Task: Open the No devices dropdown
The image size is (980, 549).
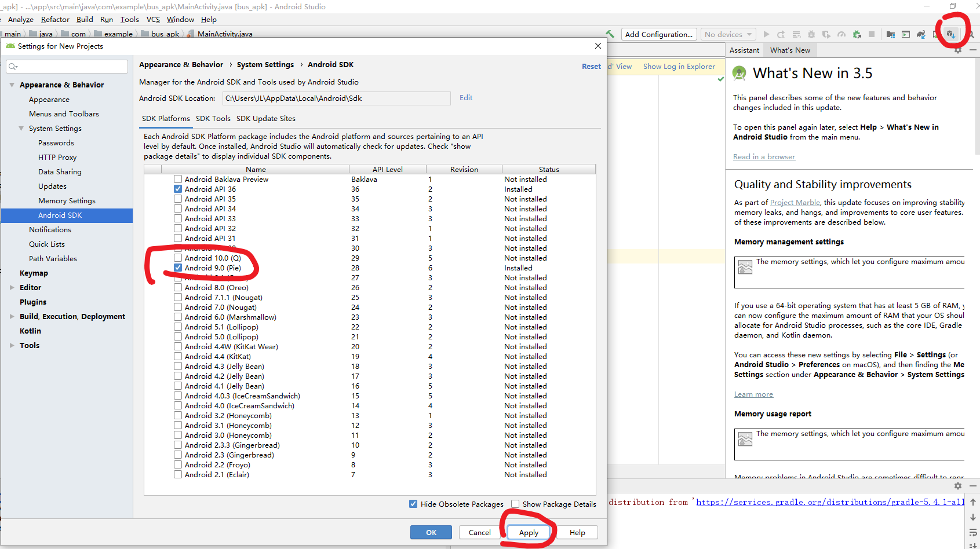Action: (728, 34)
